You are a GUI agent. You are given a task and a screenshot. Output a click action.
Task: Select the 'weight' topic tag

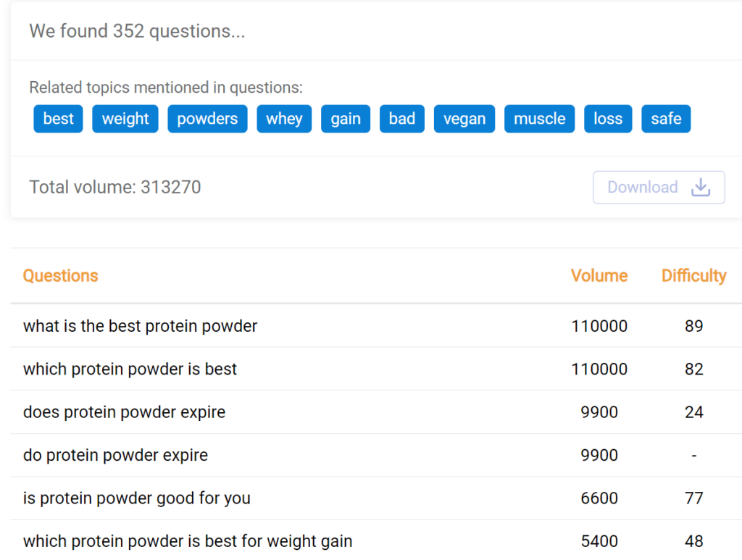[x=125, y=118]
